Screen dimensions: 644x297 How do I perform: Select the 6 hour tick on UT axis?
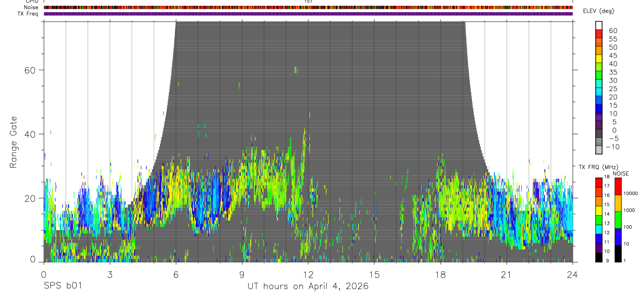tap(176, 275)
